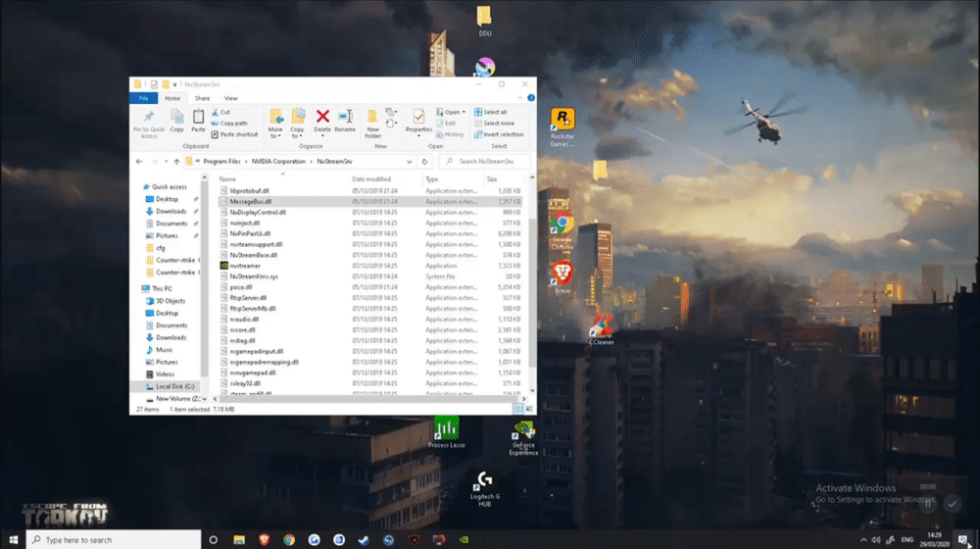Click NVIDIA Corporation in the address path

(278, 162)
